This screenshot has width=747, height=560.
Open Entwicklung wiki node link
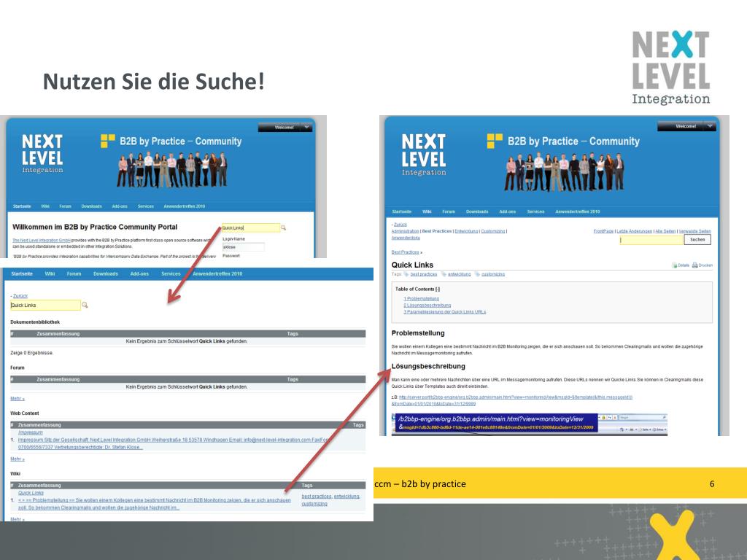(x=466, y=231)
